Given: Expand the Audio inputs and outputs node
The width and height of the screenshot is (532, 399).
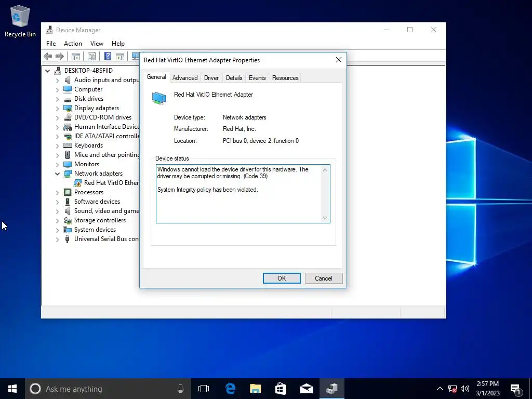Looking at the screenshot, I should (x=57, y=81).
